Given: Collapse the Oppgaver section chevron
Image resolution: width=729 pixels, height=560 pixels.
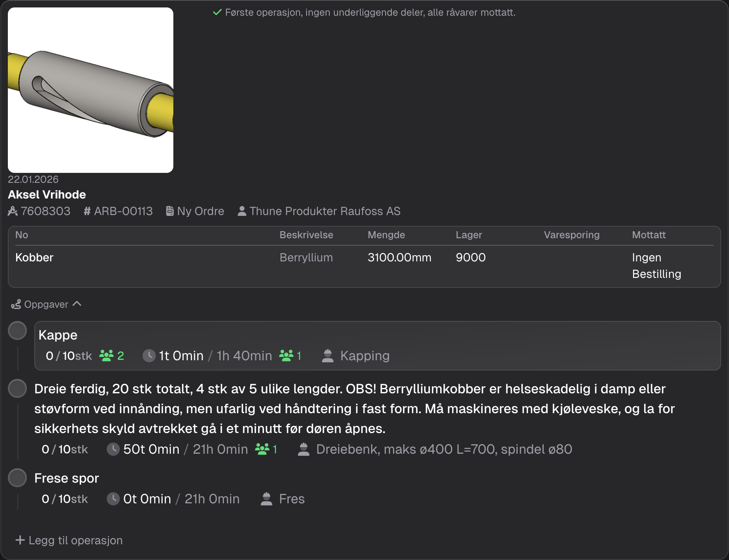Looking at the screenshot, I should coord(77,304).
